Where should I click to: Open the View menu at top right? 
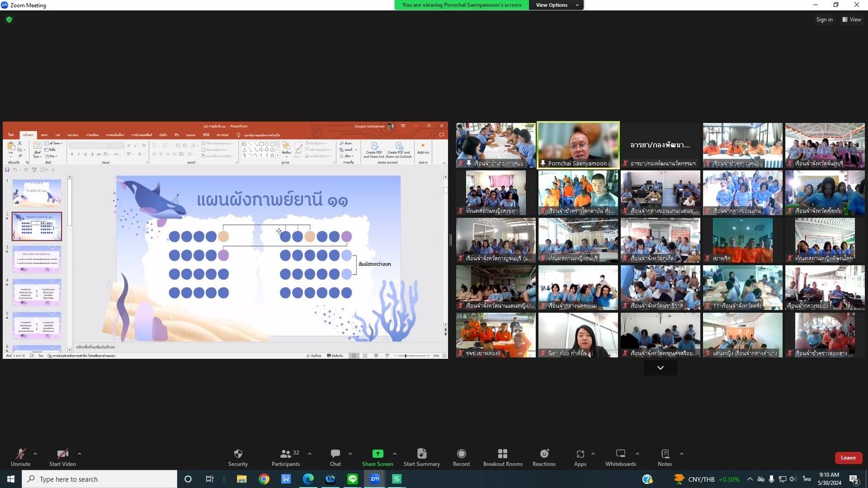pyautogui.click(x=852, y=19)
